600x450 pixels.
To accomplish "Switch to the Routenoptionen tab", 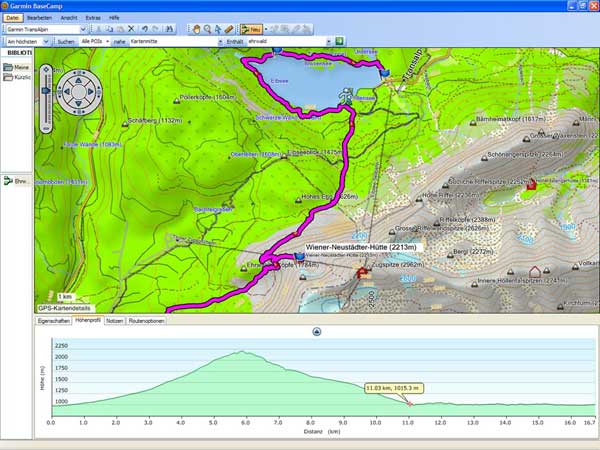I will (146, 321).
